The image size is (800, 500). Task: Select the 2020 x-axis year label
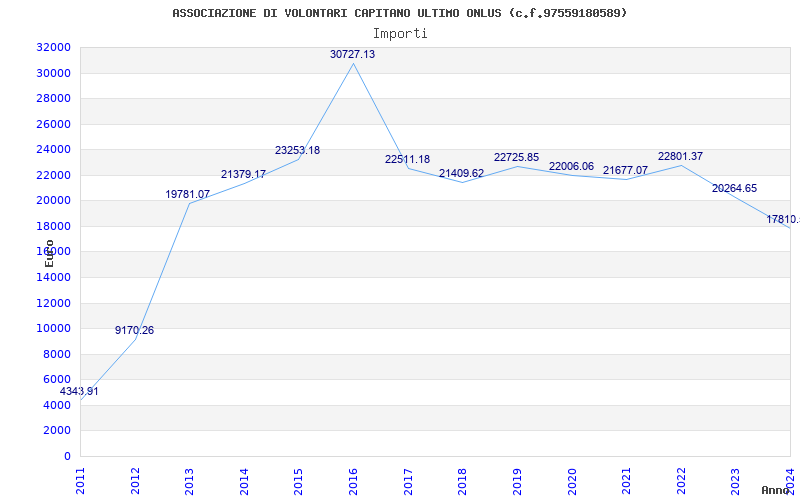571,481
